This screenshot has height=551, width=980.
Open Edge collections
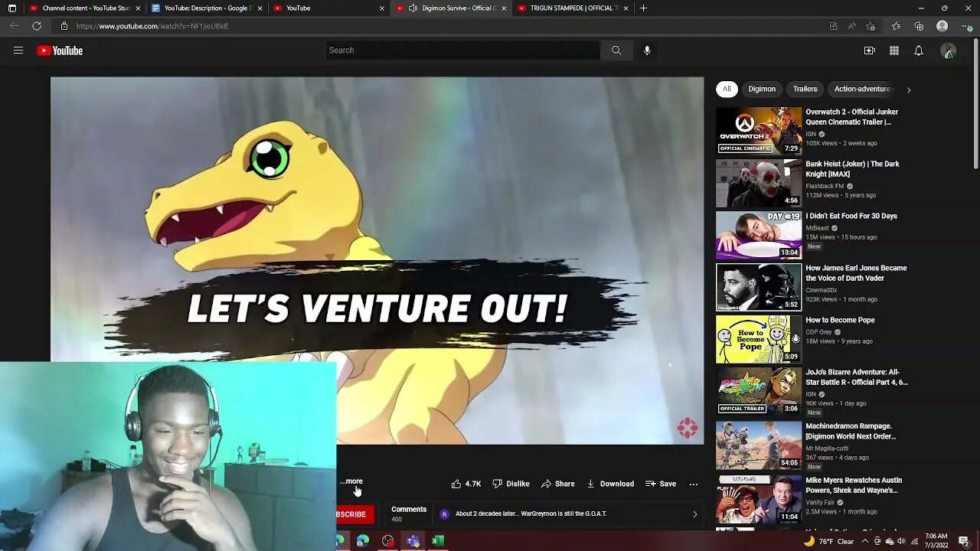[919, 26]
